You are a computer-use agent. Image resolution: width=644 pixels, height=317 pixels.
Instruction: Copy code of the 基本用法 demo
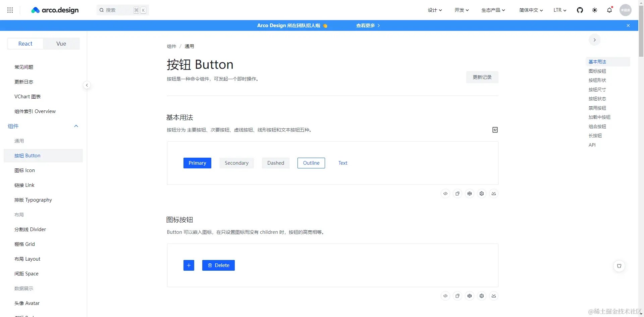tap(458, 194)
